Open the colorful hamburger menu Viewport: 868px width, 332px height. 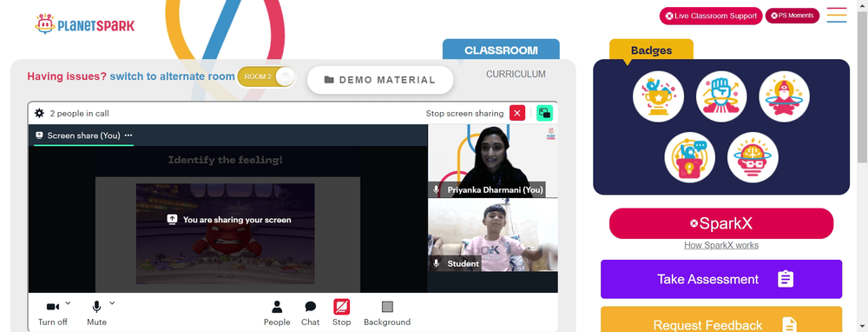pos(837,15)
